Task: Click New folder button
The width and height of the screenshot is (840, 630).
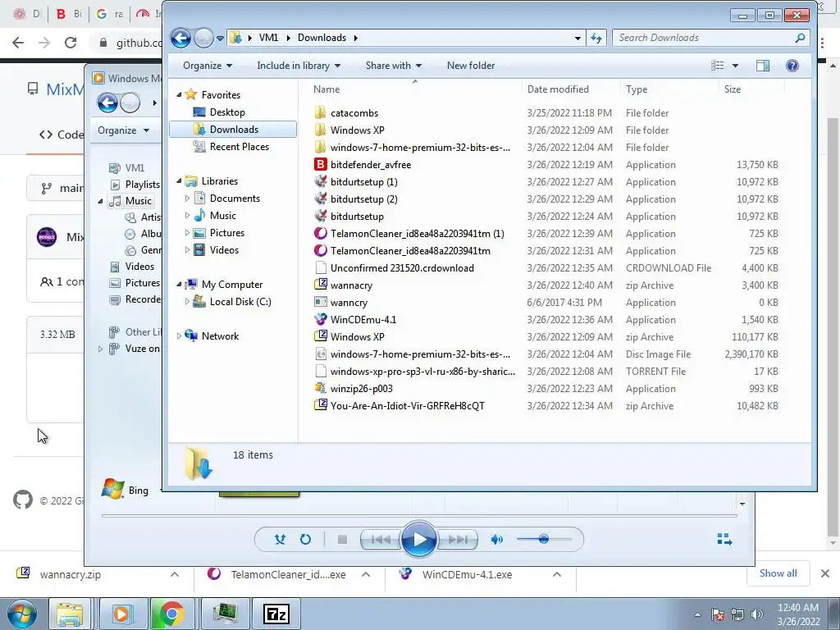Action: (471, 66)
